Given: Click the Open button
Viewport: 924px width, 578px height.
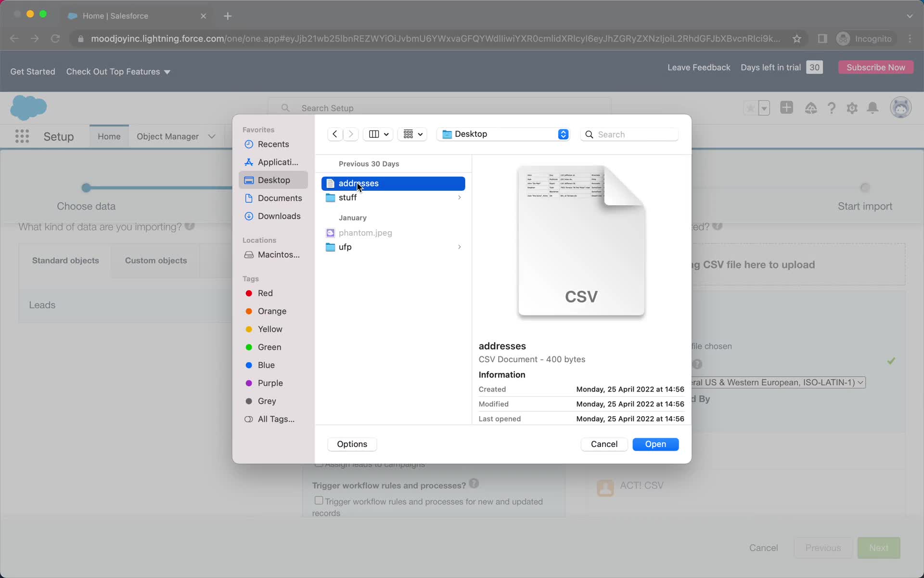Looking at the screenshot, I should click(655, 444).
